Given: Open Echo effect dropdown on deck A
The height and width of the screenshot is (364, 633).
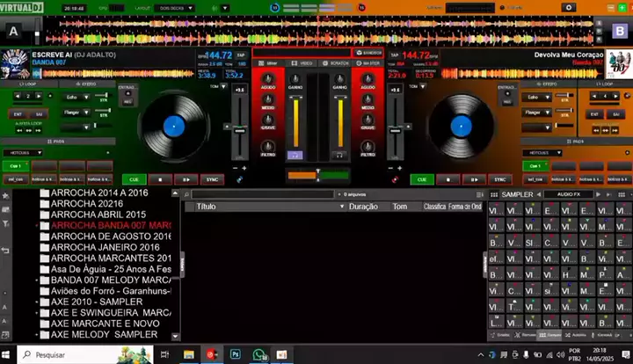Looking at the screenshot, I should click(76, 98).
